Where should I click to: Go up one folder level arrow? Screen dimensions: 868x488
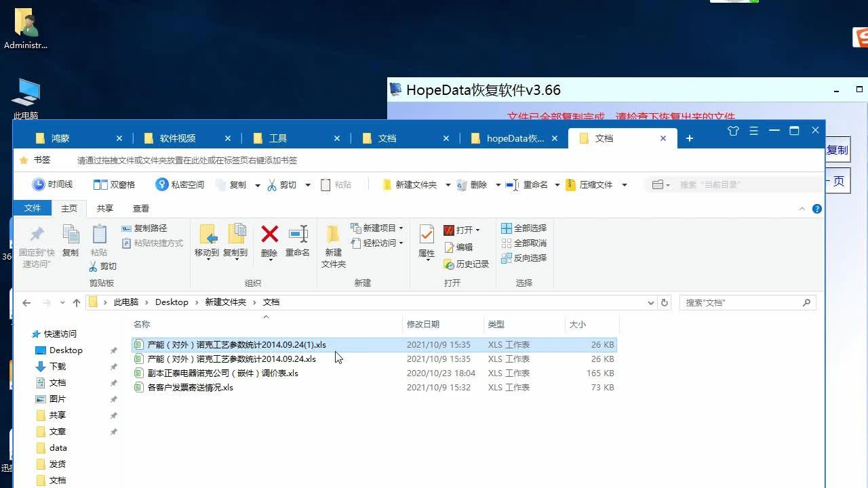coord(76,302)
